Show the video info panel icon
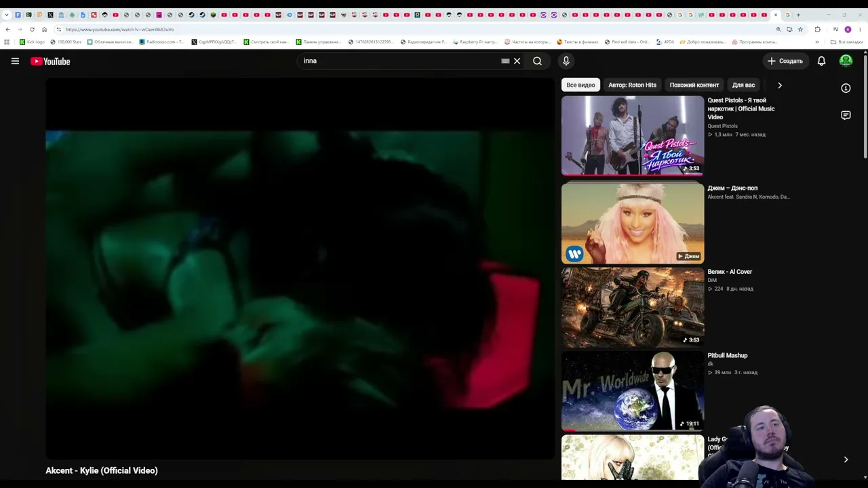The height and width of the screenshot is (488, 868). coord(846,88)
